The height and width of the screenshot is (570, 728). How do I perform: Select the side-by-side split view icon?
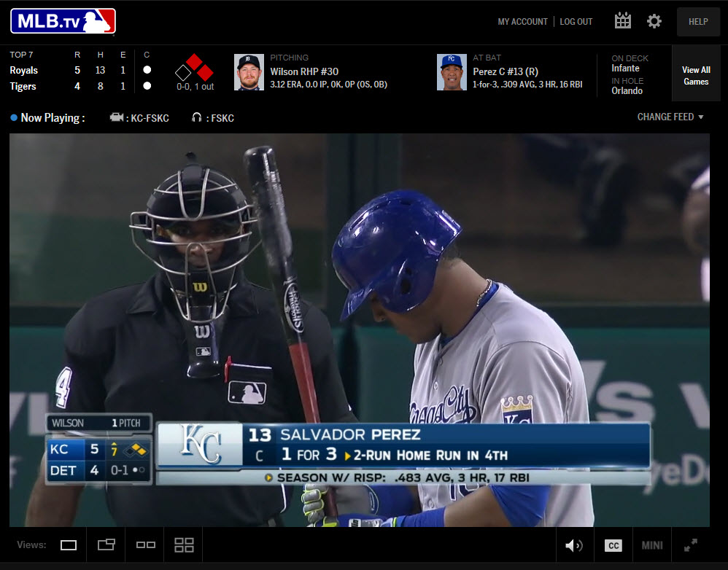coord(145,544)
